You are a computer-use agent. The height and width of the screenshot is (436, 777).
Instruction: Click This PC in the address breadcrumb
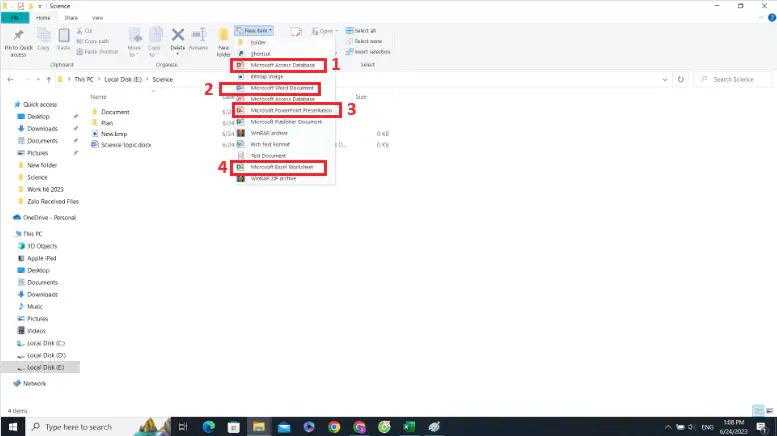[84, 79]
